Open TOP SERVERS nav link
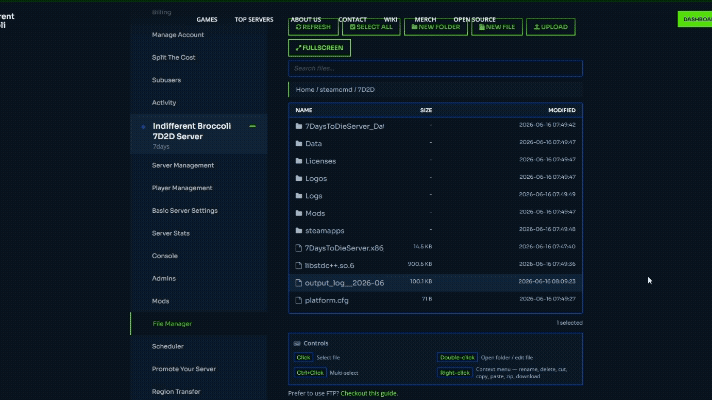 (254, 20)
